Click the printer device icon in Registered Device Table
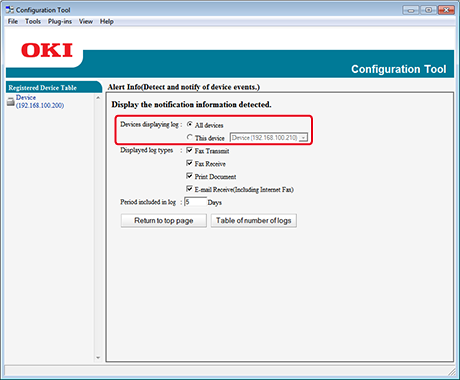Image resolution: width=460 pixels, height=380 pixels. [x=11, y=102]
